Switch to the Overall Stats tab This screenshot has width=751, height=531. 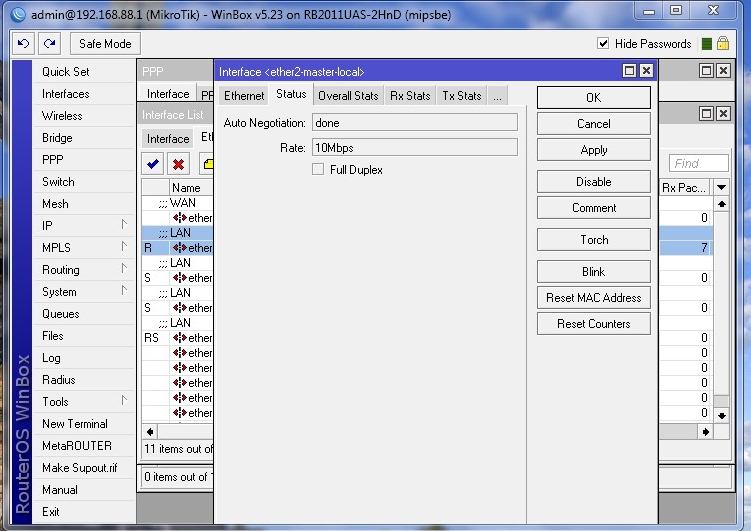(348, 96)
